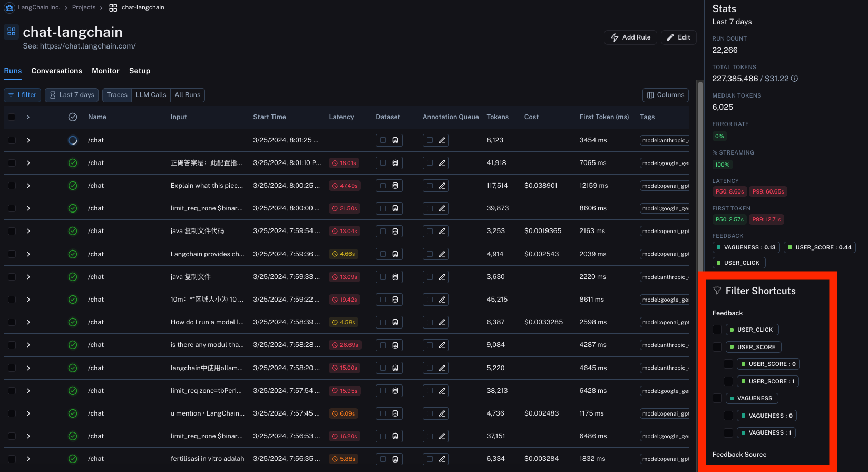Open the Columns selector button
The height and width of the screenshot is (472, 868).
666,95
